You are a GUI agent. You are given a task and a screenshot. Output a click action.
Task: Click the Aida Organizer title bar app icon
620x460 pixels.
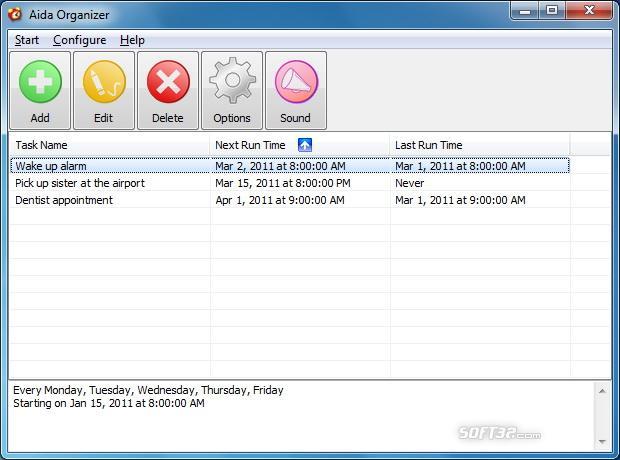(15, 15)
